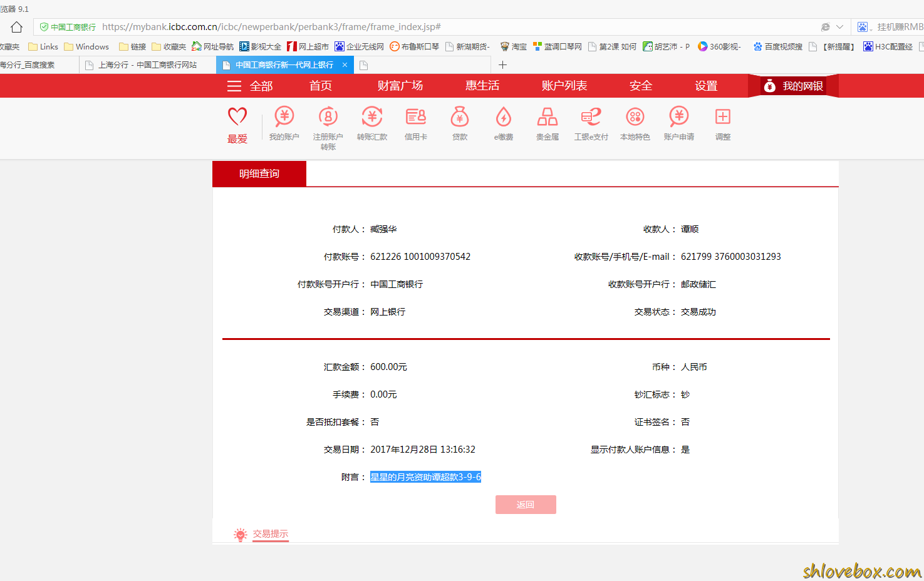Select the 明细查询 tab
The width and height of the screenshot is (924, 581).
(259, 173)
